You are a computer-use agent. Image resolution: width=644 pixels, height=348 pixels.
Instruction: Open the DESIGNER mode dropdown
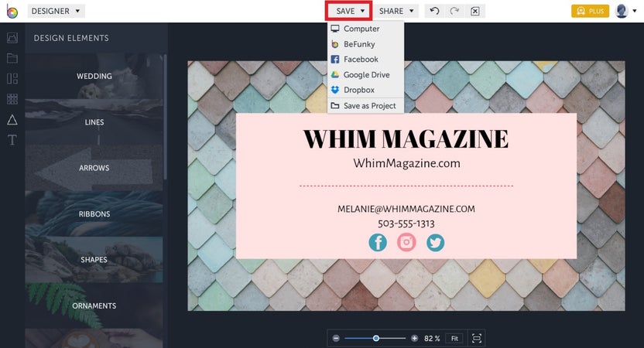[56, 11]
